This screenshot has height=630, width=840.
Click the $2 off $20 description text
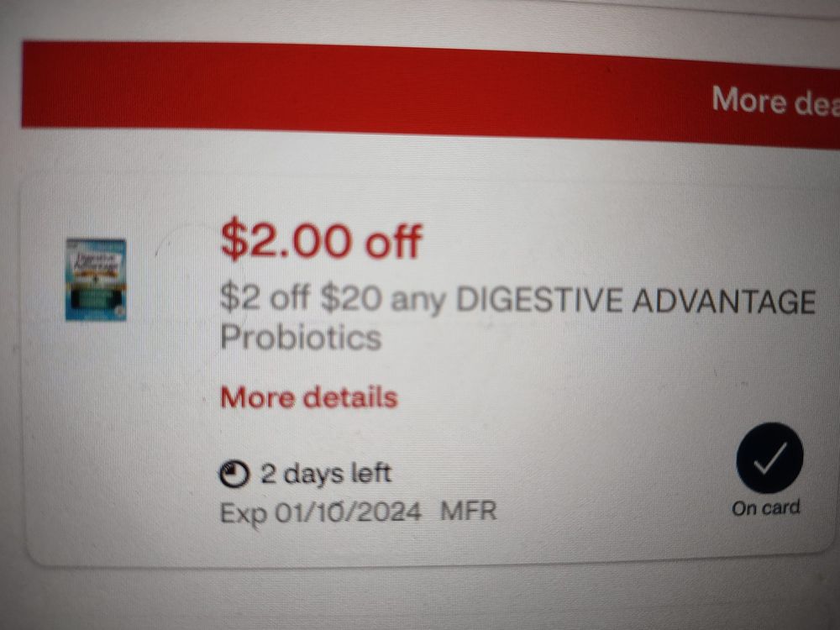pos(301,297)
